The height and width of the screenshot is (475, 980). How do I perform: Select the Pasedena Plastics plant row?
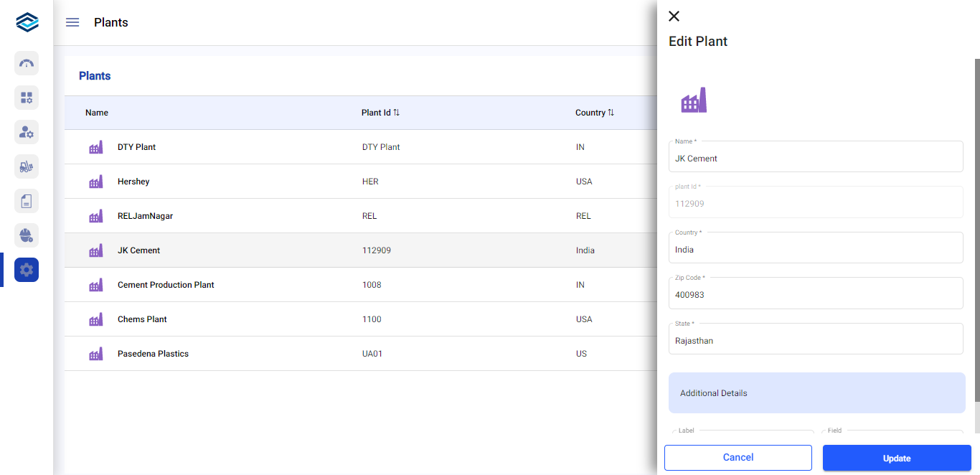[x=153, y=354]
